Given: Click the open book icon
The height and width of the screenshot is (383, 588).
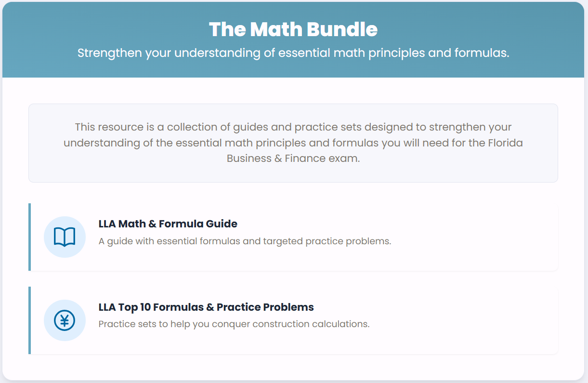Looking at the screenshot, I should click(65, 237).
